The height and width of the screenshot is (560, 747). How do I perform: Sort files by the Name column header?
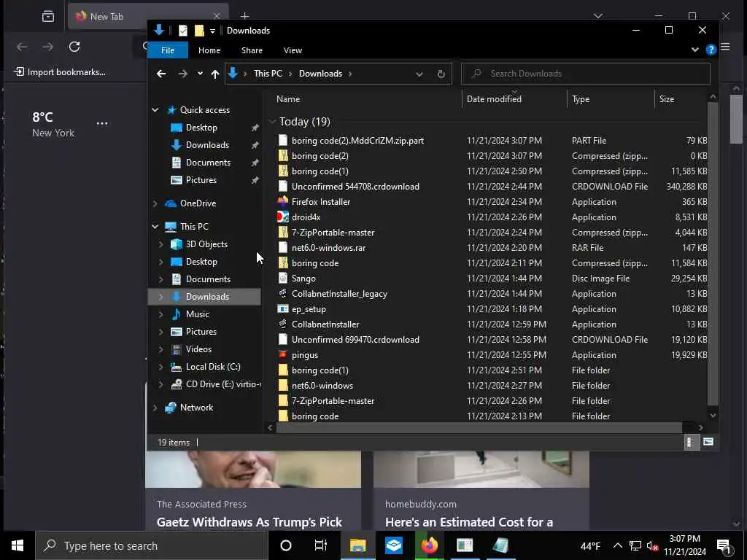288,99
